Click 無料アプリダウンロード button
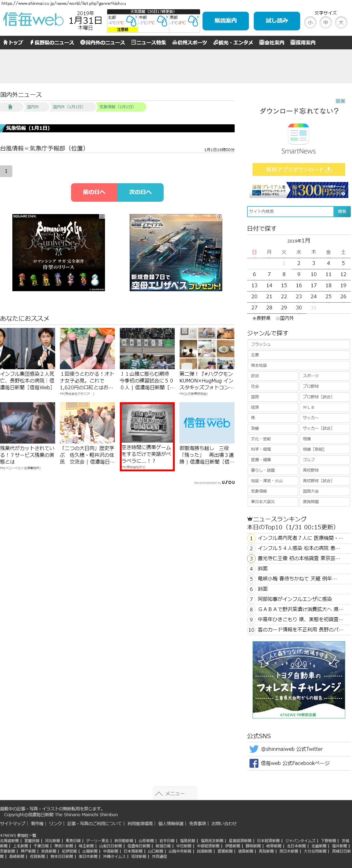Viewport: 352px width, 868px height. [299, 169]
